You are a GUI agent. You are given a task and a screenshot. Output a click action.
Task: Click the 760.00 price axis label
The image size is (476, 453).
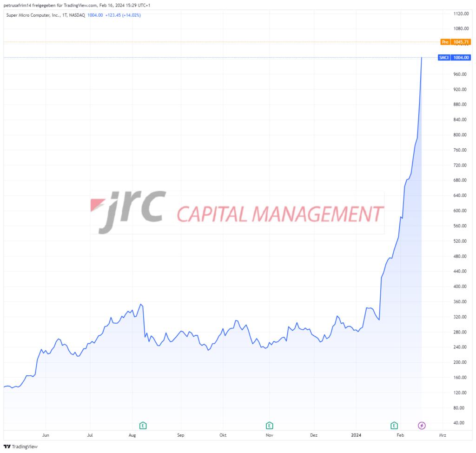tap(460, 150)
